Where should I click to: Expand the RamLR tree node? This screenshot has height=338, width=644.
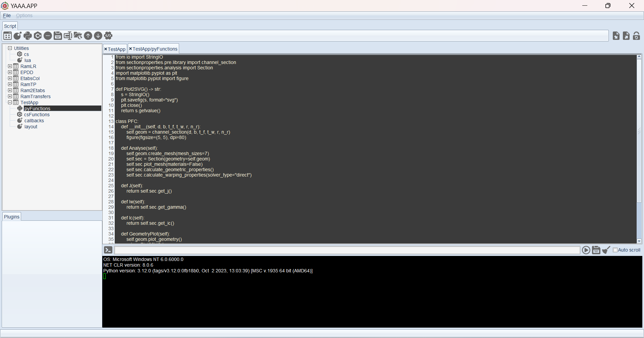pos(10,66)
